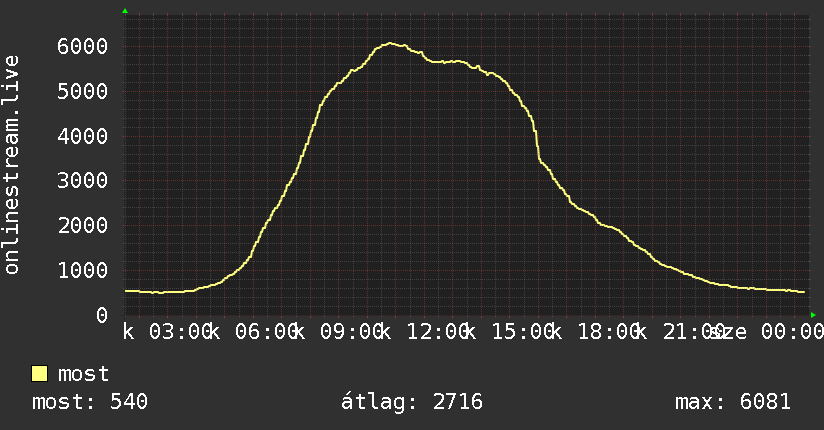Viewport: 824px width, 430px height.
Task: Click the vertical "onlinestream.live" axis title
Action: 12,165
